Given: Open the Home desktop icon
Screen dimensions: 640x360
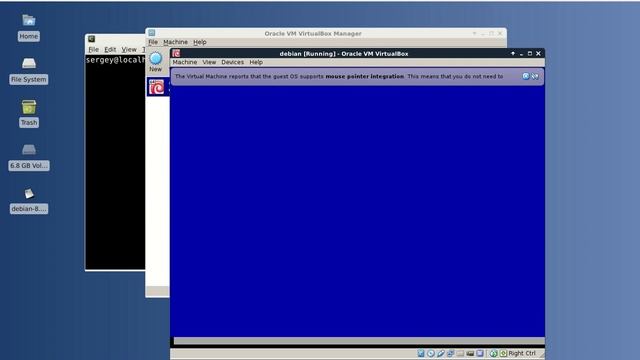Looking at the screenshot, I should tap(29, 27).
